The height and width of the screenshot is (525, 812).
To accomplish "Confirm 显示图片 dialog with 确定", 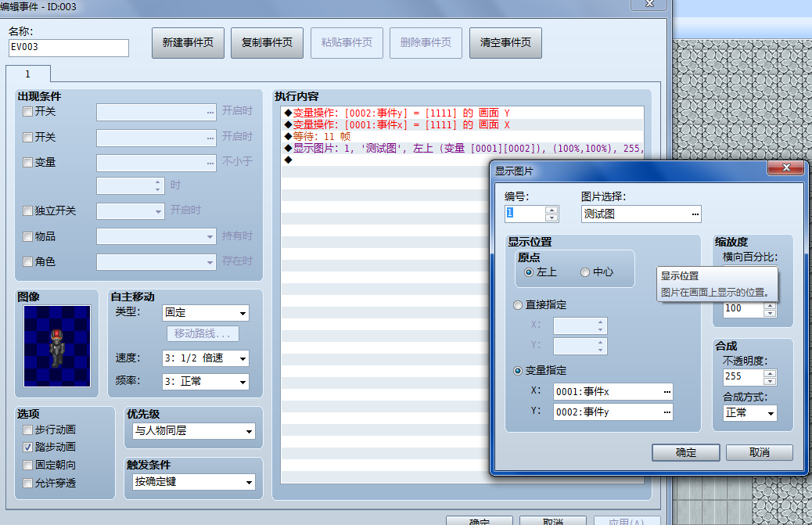I will click(685, 452).
